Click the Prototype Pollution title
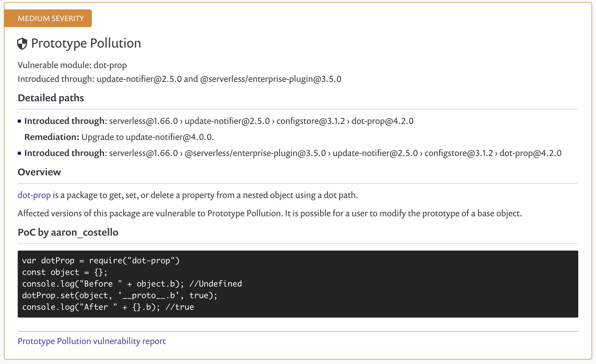 (x=86, y=43)
